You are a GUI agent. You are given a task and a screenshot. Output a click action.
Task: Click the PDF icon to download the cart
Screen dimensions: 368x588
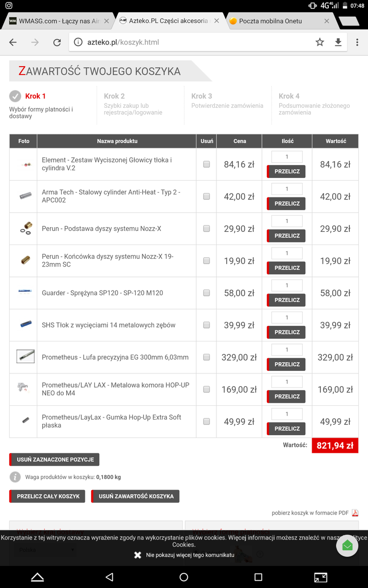(x=355, y=513)
